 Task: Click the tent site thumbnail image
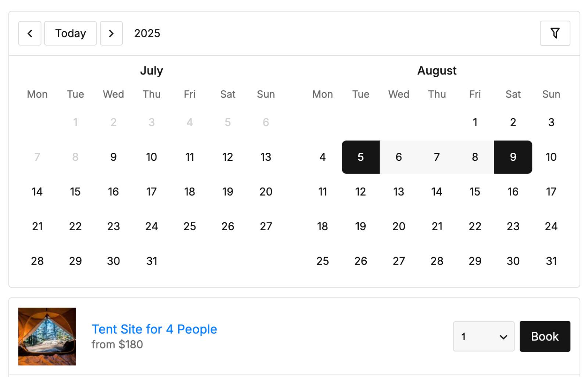(47, 336)
